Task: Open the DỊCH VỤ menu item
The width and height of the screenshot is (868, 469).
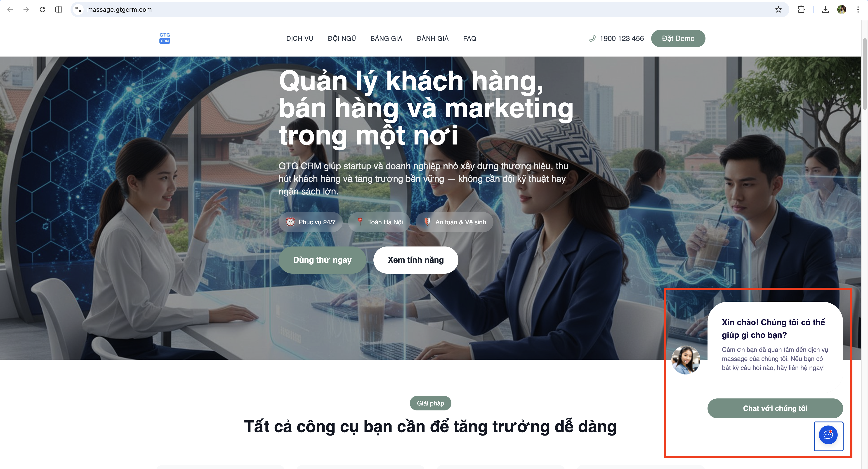Action: [x=300, y=38]
